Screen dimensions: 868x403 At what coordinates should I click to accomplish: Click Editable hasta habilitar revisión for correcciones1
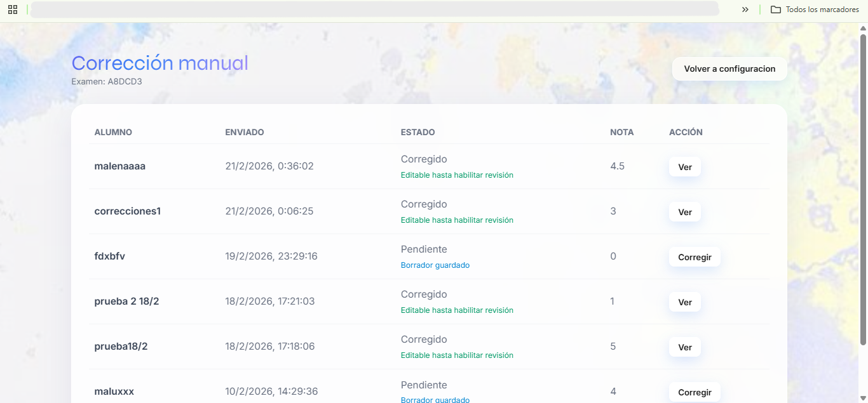click(x=457, y=220)
